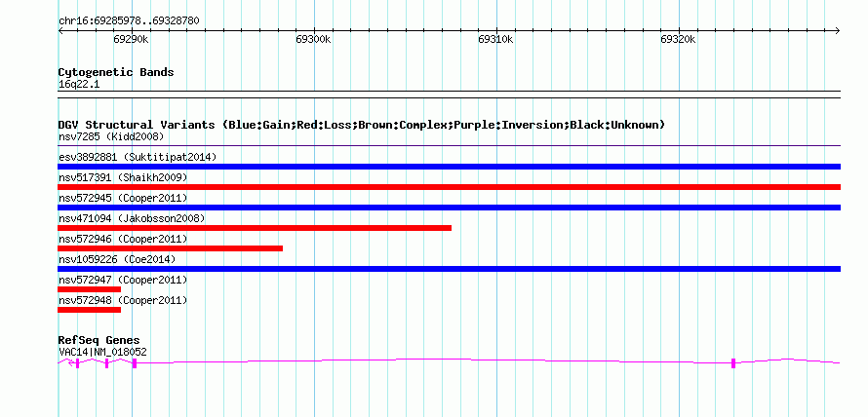Select the short red nsv572948 bar

pyautogui.click(x=89, y=310)
